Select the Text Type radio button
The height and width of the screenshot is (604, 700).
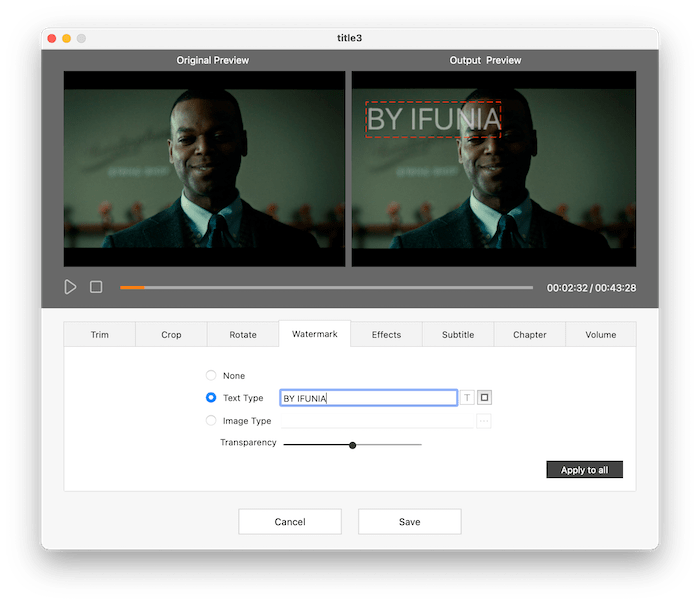211,398
